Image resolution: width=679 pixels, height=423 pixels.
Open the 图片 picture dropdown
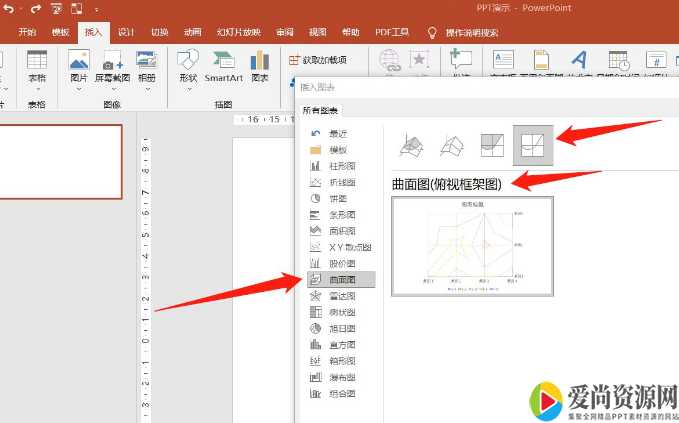coord(79,68)
